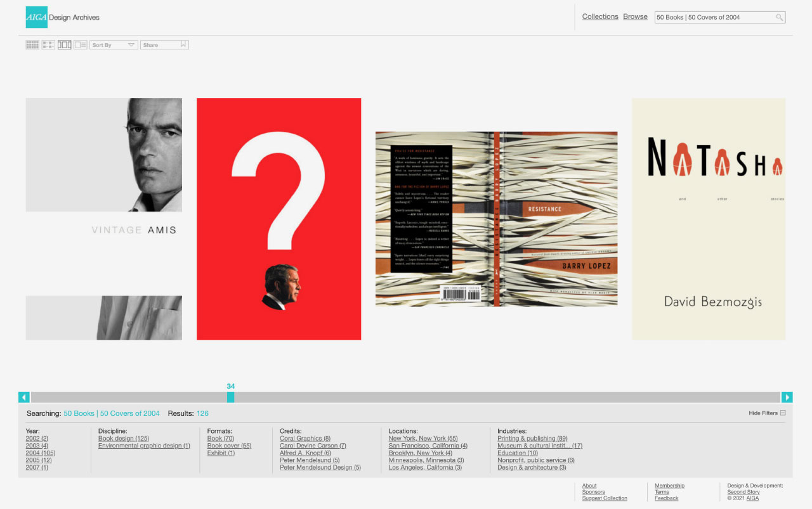Filter industry Museum & cultural instit... (17)

[540, 446]
